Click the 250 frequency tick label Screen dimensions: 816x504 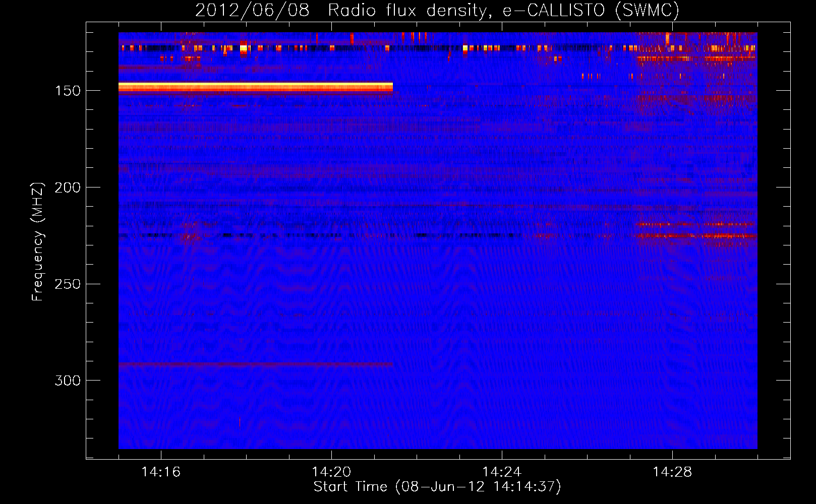point(67,284)
